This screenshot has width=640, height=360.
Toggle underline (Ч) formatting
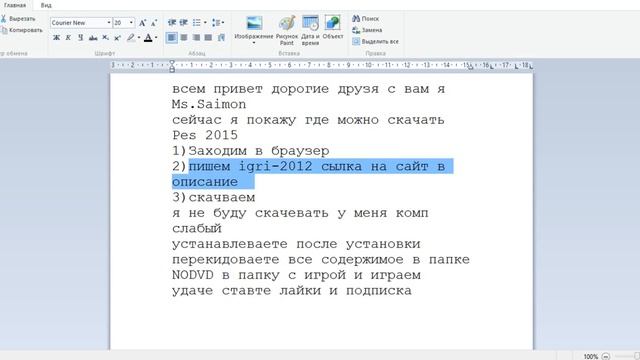(80, 38)
